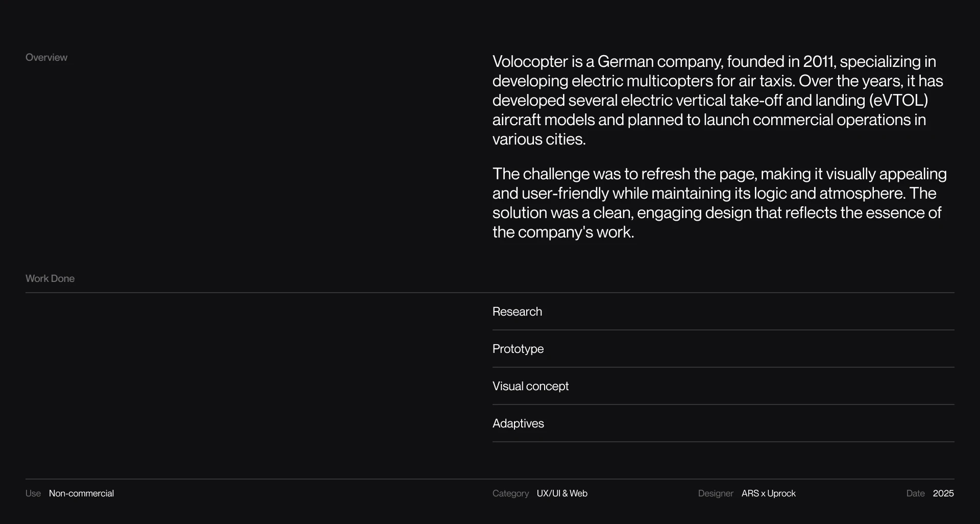Open the Research list item
This screenshot has width=980, height=524.
click(x=517, y=312)
